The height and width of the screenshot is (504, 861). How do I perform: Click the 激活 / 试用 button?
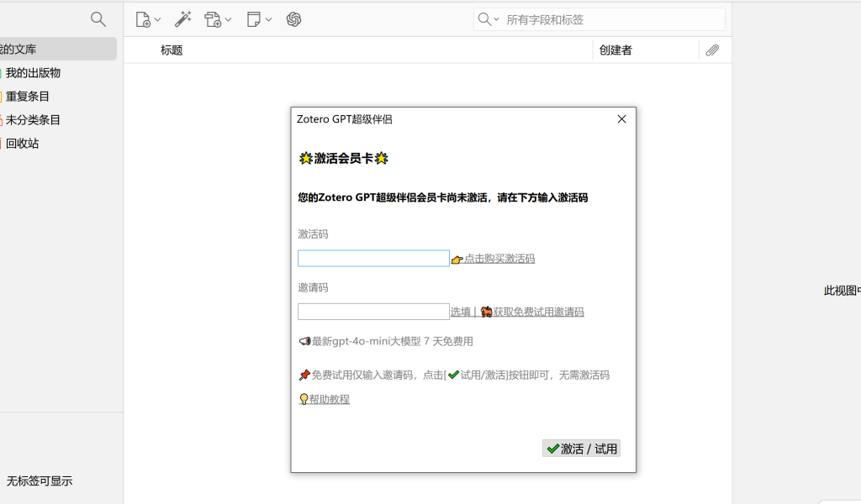[582, 449]
